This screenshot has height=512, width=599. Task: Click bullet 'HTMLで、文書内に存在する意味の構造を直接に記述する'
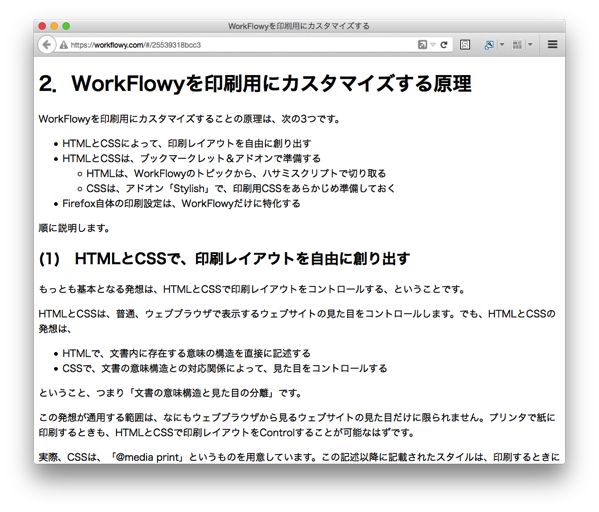click(186, 353)
